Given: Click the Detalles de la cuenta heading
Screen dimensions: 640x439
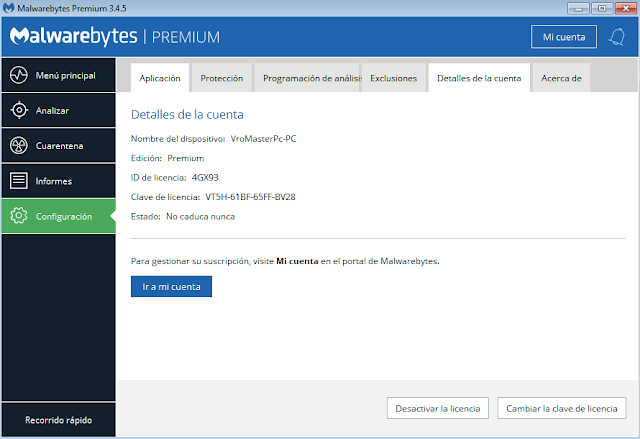Looking at the screenshot, I should [187, 115].
